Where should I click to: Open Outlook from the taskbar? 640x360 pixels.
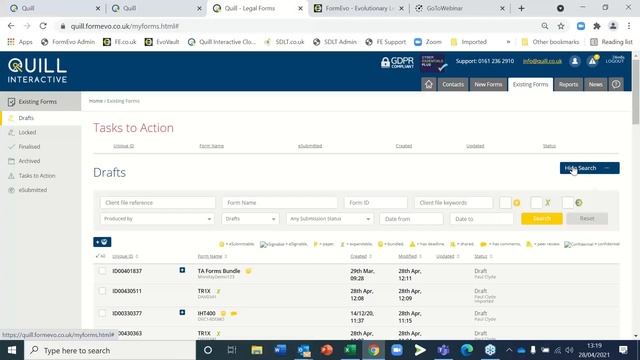click(x=304, y=350)
